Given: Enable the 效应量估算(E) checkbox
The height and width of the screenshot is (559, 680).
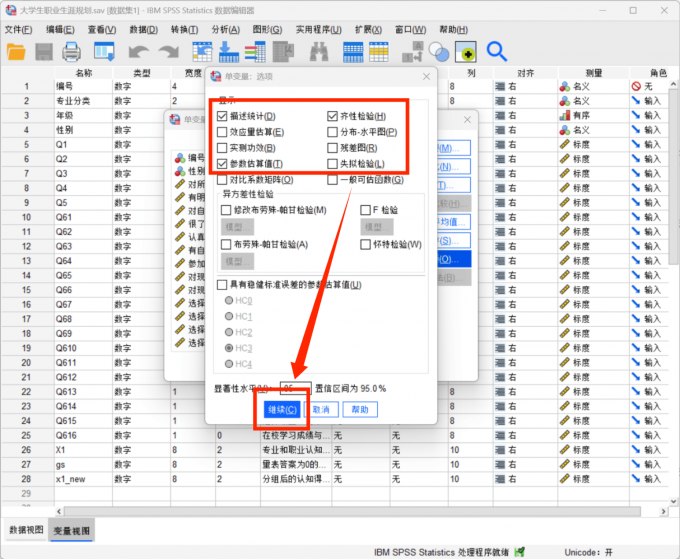Looking at the screenshot, I should click(223, 132).
